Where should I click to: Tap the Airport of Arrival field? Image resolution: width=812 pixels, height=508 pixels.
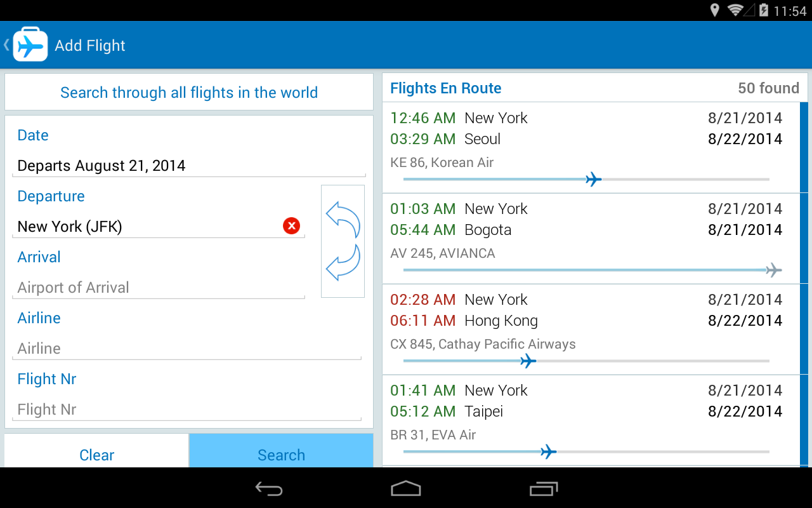[159, 288]
